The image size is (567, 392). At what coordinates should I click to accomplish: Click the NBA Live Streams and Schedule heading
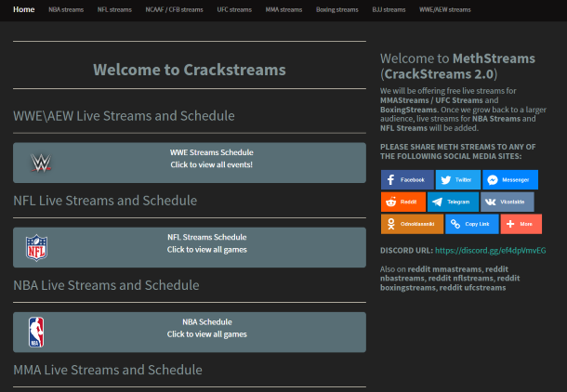106,285
